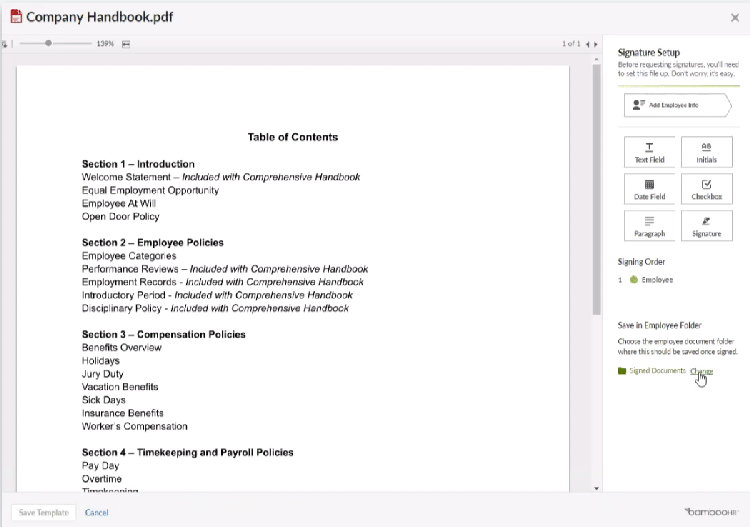
Task: Click 'Vacation Benefits' line
Action: tap(120, 386)
